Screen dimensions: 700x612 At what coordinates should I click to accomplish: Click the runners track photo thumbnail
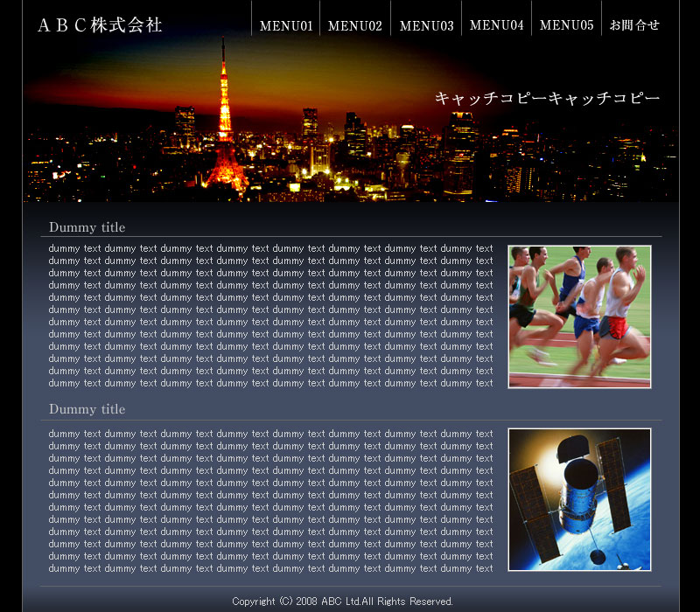(579, 316)
